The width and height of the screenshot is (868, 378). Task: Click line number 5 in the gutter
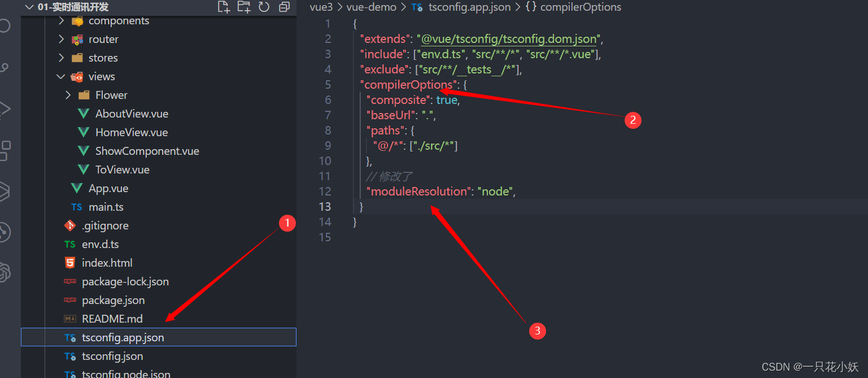328,85
